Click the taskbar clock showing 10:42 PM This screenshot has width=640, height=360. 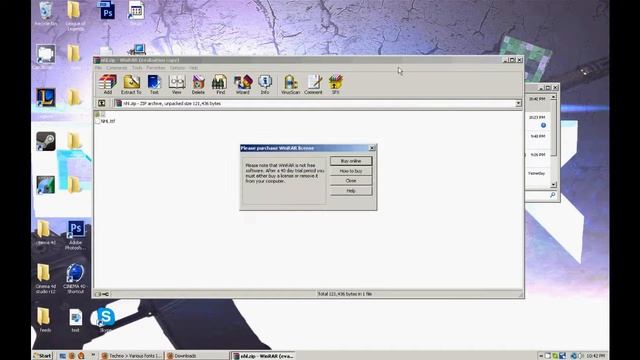596,356
